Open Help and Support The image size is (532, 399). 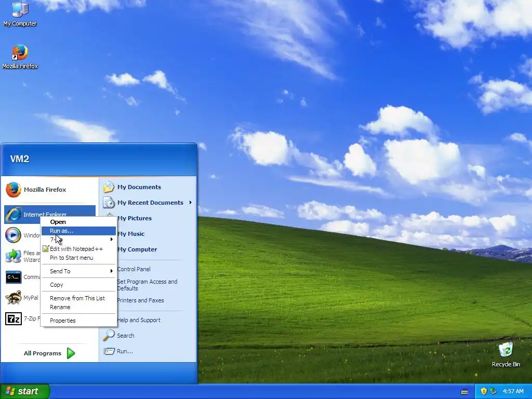(138, 320)
